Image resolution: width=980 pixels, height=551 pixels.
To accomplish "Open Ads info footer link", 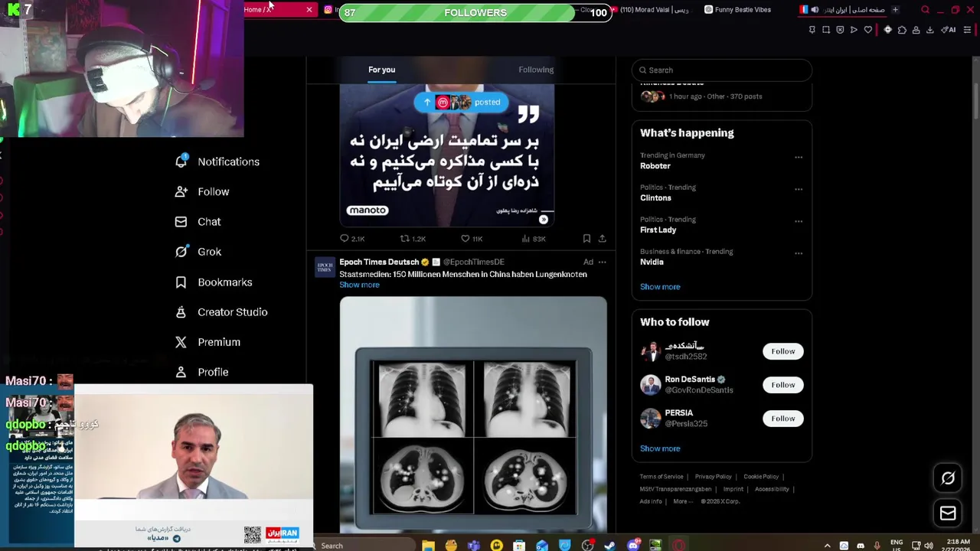I will point(651,501).
